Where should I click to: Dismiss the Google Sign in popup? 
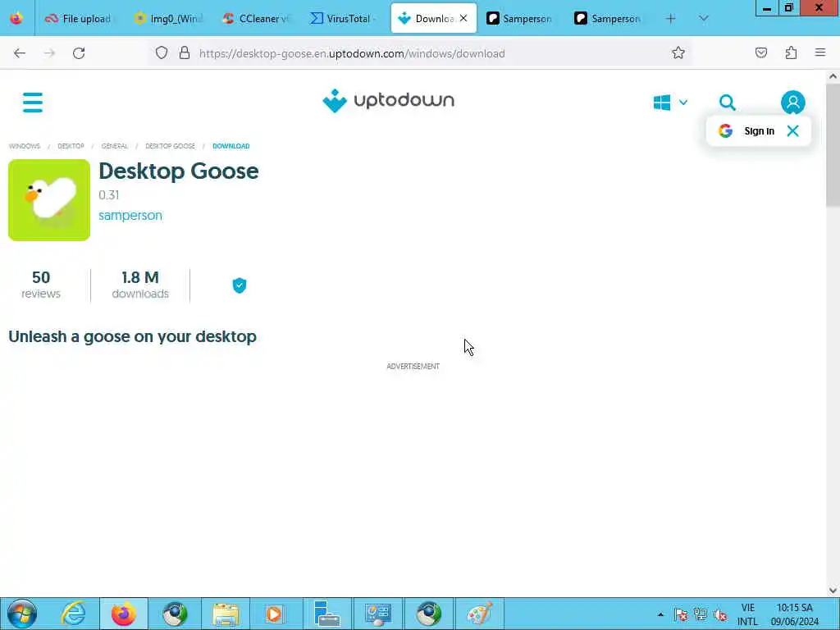click(x=793, y=130)
